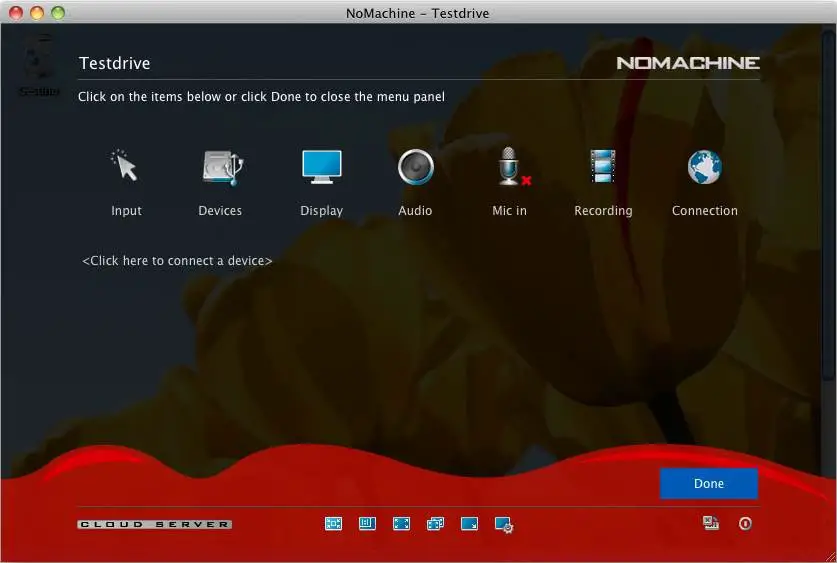This screenshot has width=837, height=563.
Task: Click the Cloud Server badge
Action: coord(155,524)
